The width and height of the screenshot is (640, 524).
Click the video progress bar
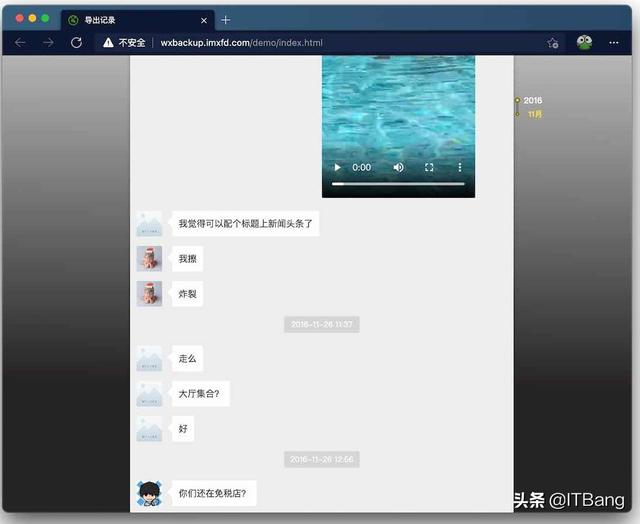click(x=398, y=184)
